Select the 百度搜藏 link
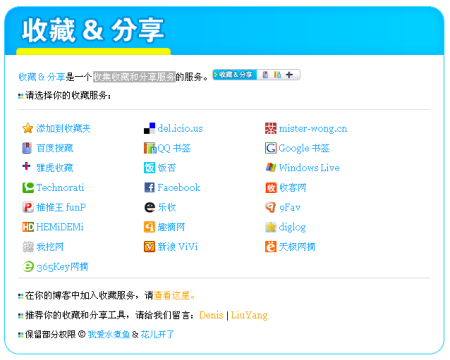The height and width of the screenshot is (360, 450). point(55,148)
